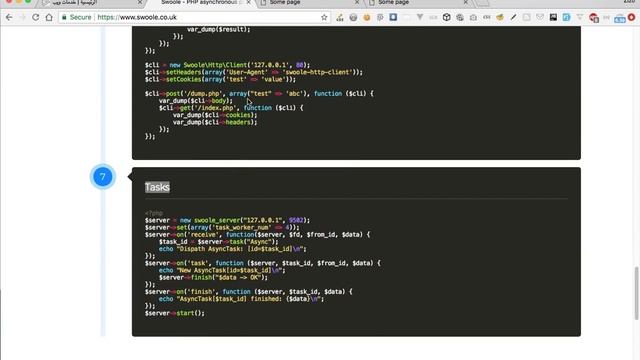This screenshot has width=640, height=360.
Task: Click the $server->finish("$data -> OK") line
Action: (213, 277)
